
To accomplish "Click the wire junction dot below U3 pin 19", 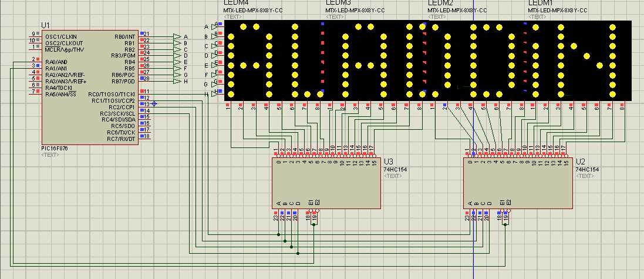I will coord(314,225).
